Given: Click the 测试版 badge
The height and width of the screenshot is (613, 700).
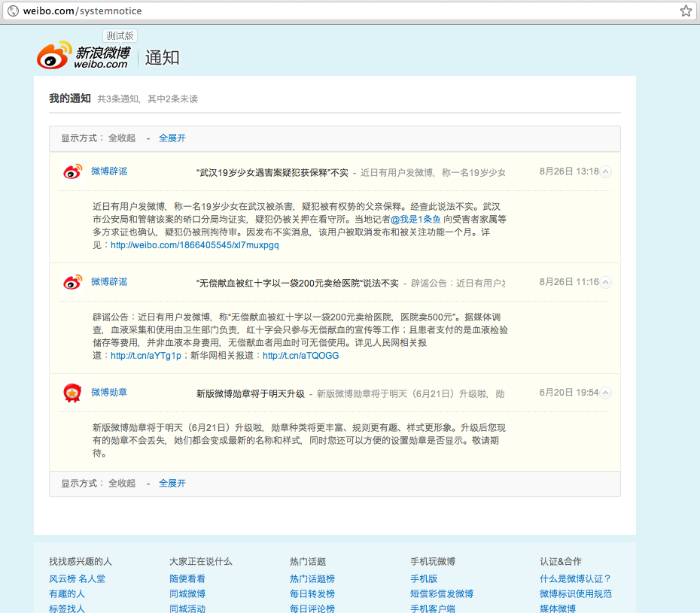Looking at the screenshot, I should [x=120, y=35].
